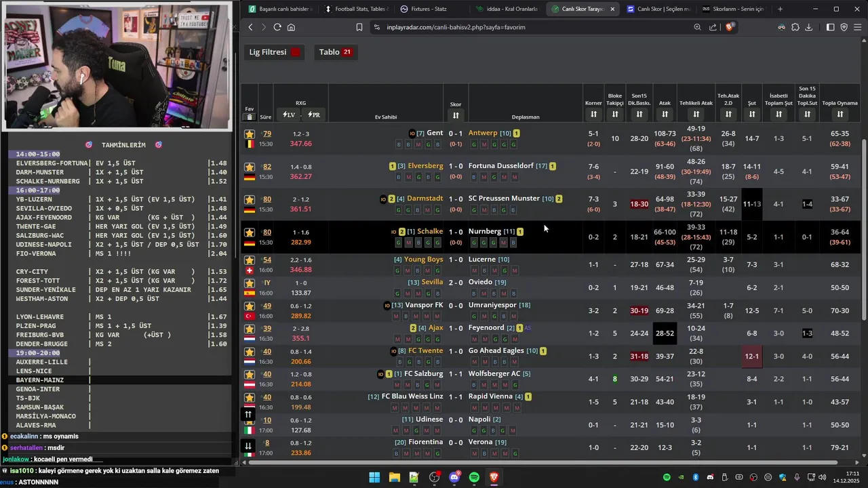Go back in browser
868x488 pixels.
pos(250,27)
